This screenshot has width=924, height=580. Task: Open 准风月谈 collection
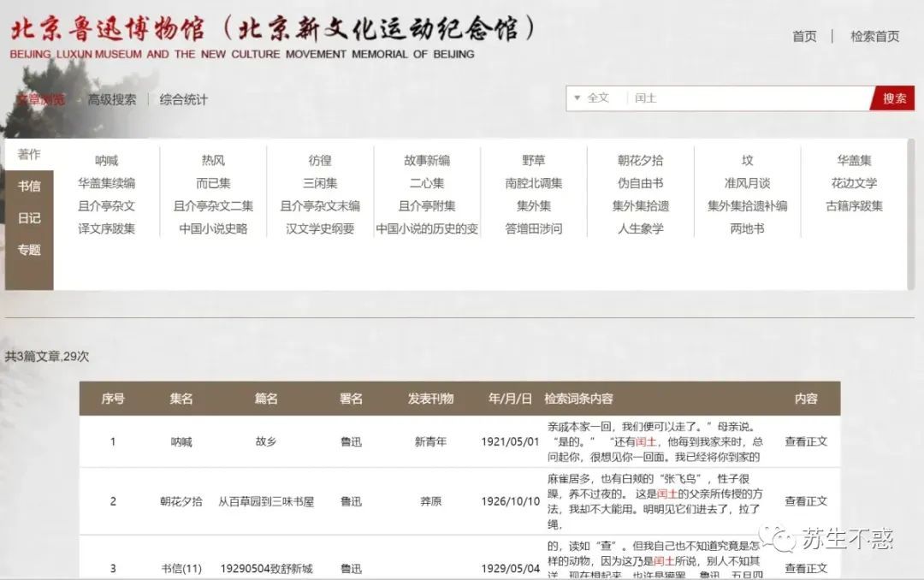click(747, 183)
